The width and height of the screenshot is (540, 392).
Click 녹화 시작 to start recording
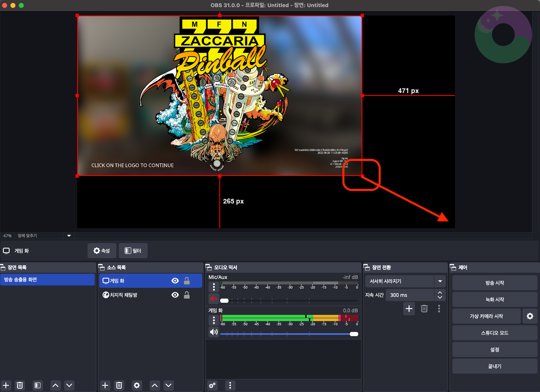[x=495, y=299]
